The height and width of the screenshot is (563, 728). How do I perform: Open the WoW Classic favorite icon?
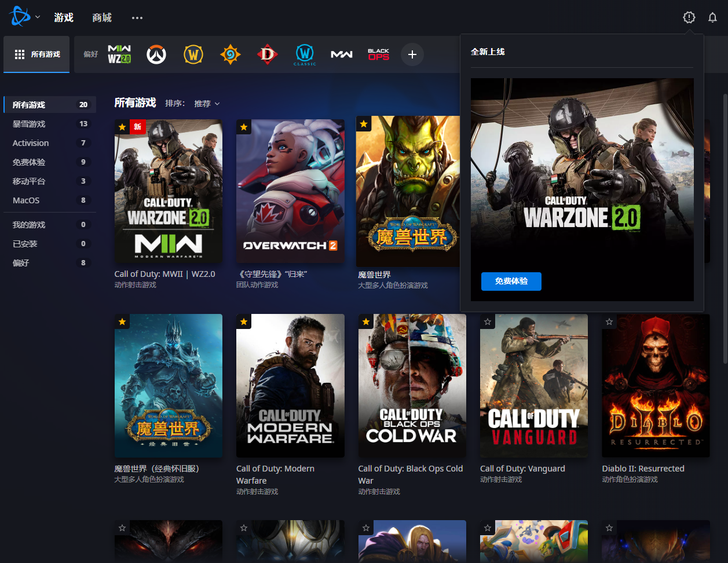305,54
